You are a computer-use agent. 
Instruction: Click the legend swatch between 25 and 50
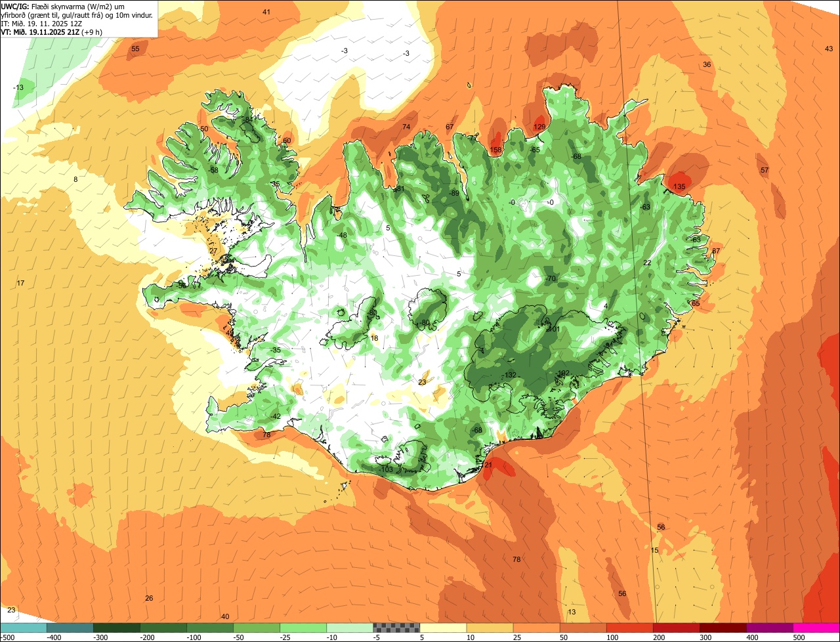(536, 628)
